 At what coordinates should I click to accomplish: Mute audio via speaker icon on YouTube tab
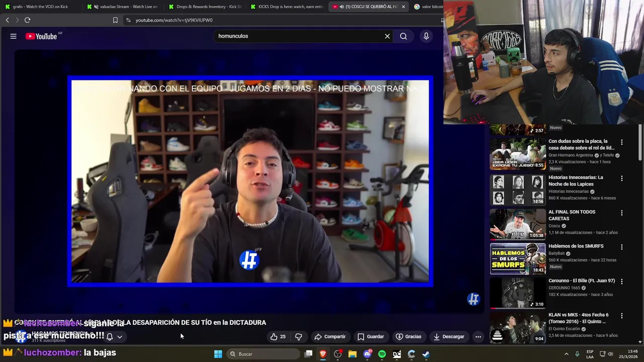tap(342, 7)
